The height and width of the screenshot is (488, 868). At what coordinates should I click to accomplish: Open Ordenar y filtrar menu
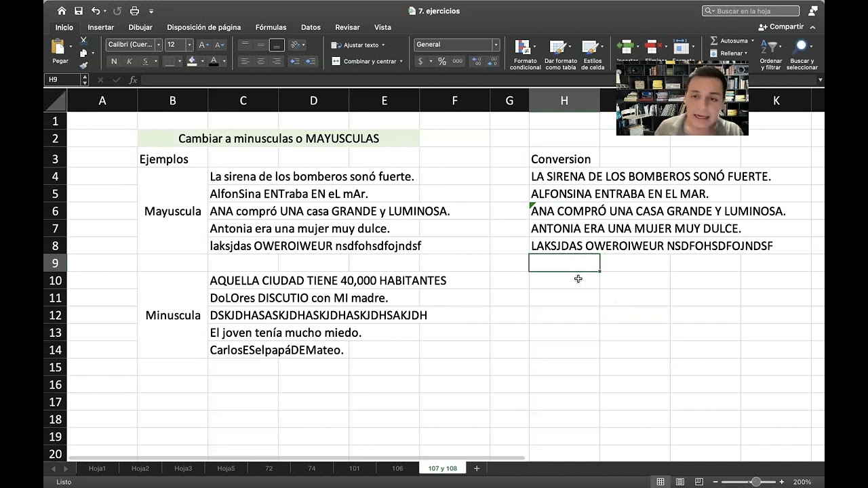[770, 54]
